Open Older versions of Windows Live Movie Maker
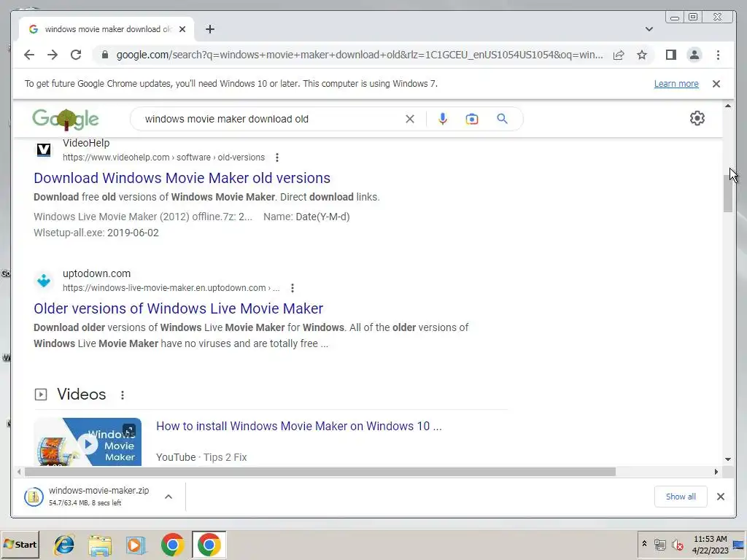The height and width of the screenshot is (560, 747). coord(178,308)
